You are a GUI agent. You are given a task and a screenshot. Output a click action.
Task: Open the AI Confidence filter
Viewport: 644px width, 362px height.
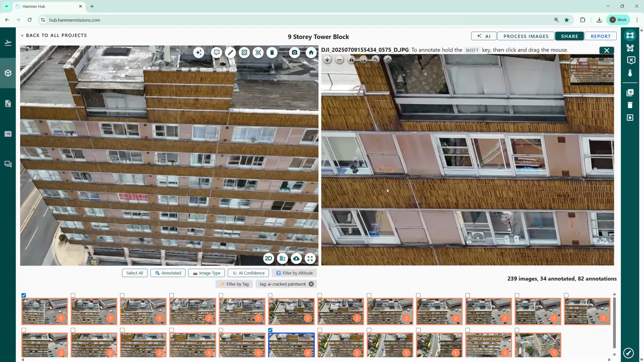248,273
